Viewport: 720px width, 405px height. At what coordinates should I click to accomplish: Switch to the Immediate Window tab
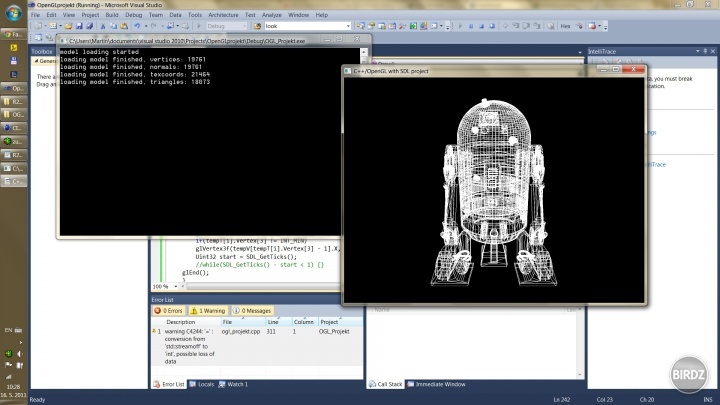[436, 384]
